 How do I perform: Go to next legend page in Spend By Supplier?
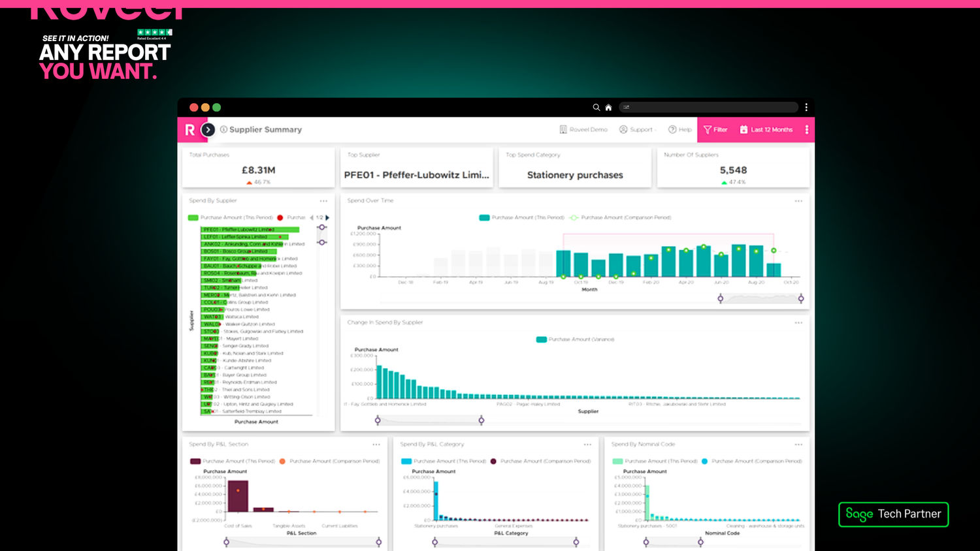(327, 217)
